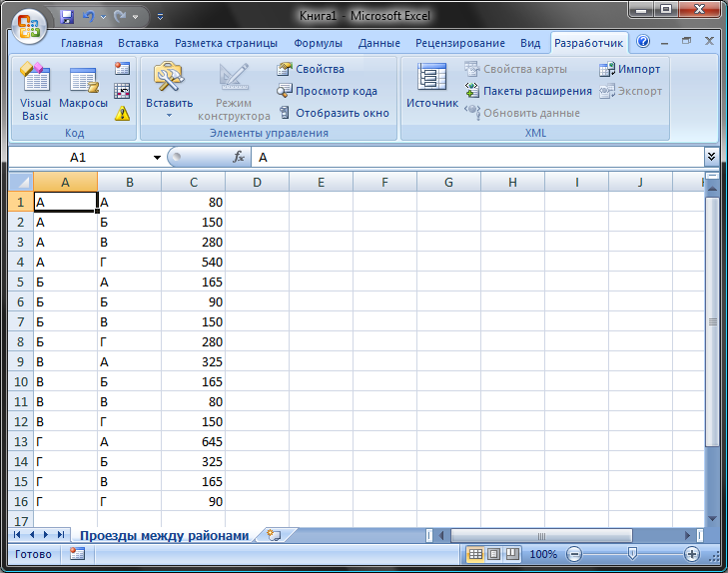Open the Name Box dropdown arrow
728x573 pixels.
[x=157, y=158]
